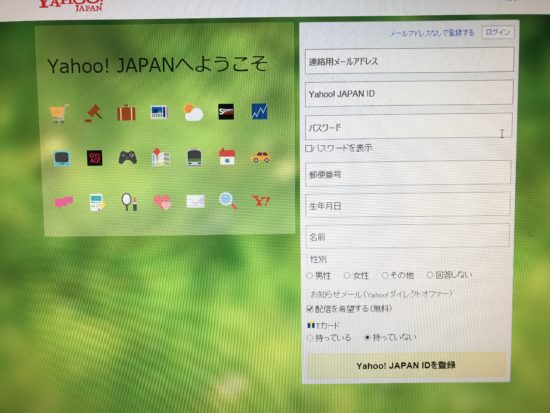Screen dimensions: 550x413
Task: Go to the Yahoo! JAPAN logo
Action: click(71, 5)
